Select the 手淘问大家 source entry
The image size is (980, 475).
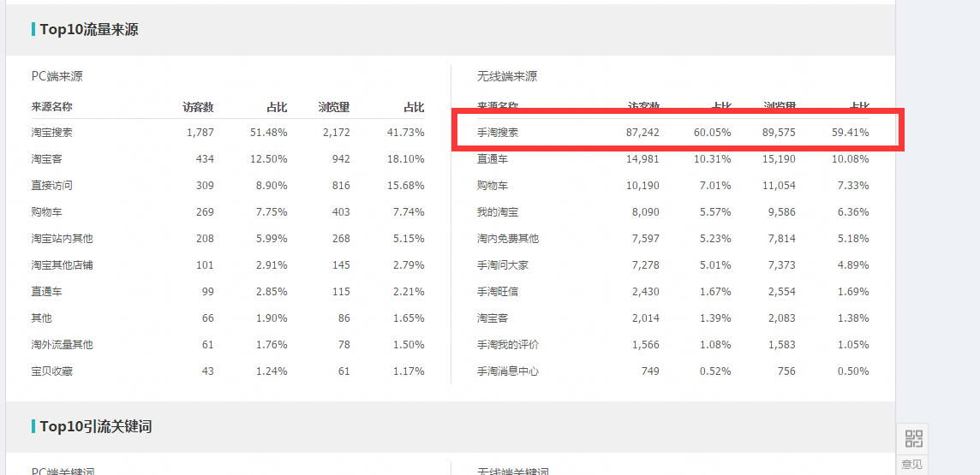[503, 265]
